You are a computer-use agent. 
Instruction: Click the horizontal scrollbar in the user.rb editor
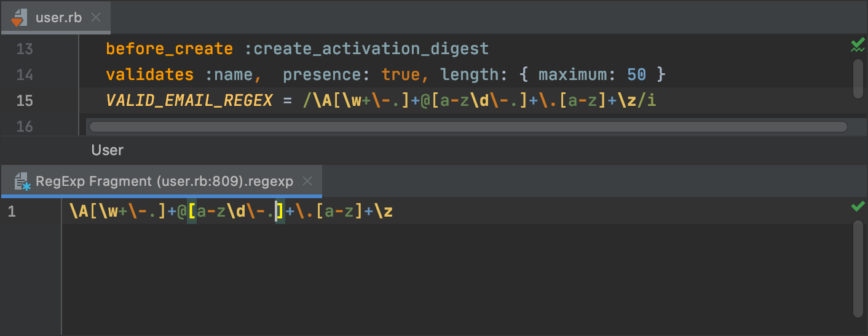pyautogui.click(x=467, y=127)
